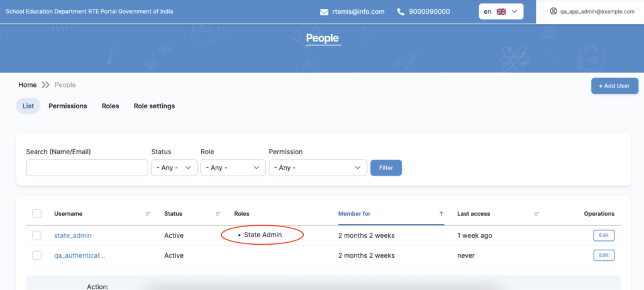The image size is (644, 290).
Task: Click the Filter button
Action: 386,168
